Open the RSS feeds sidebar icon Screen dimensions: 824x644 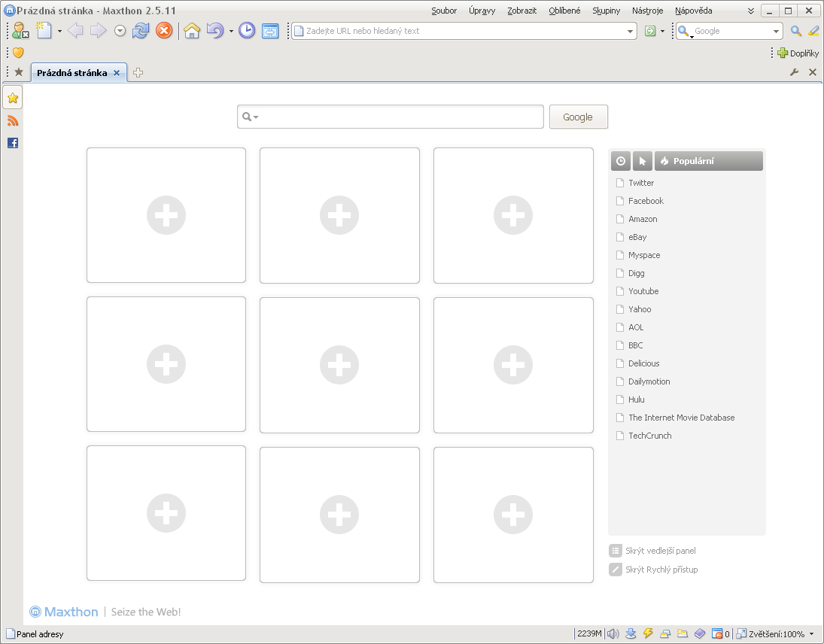13,120
